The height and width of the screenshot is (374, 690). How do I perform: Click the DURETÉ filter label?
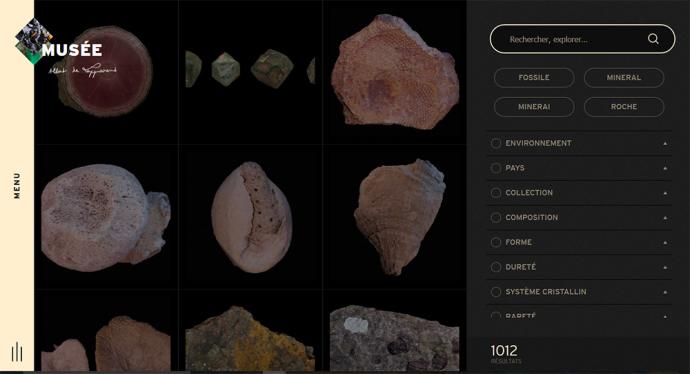click(x=521, y=267)
